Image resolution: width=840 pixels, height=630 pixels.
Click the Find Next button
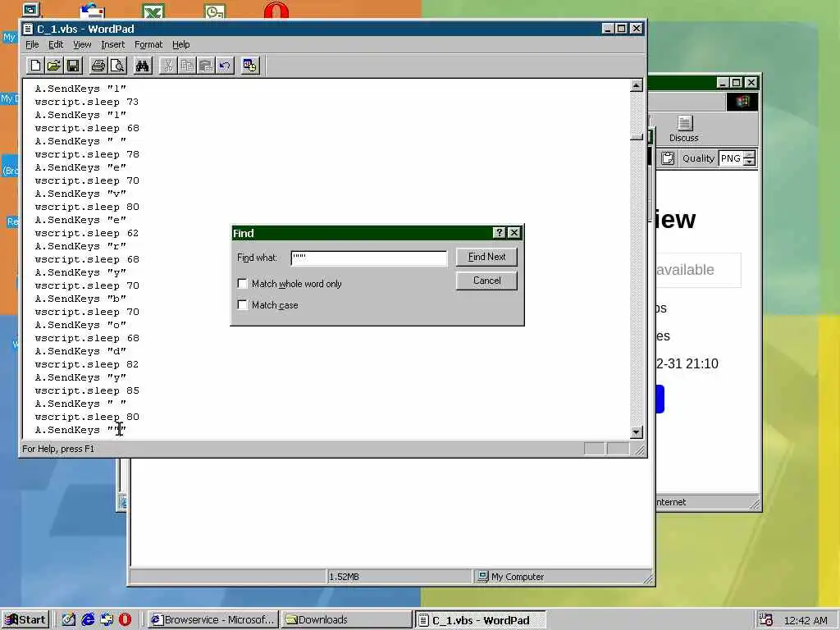click(486, 257)
